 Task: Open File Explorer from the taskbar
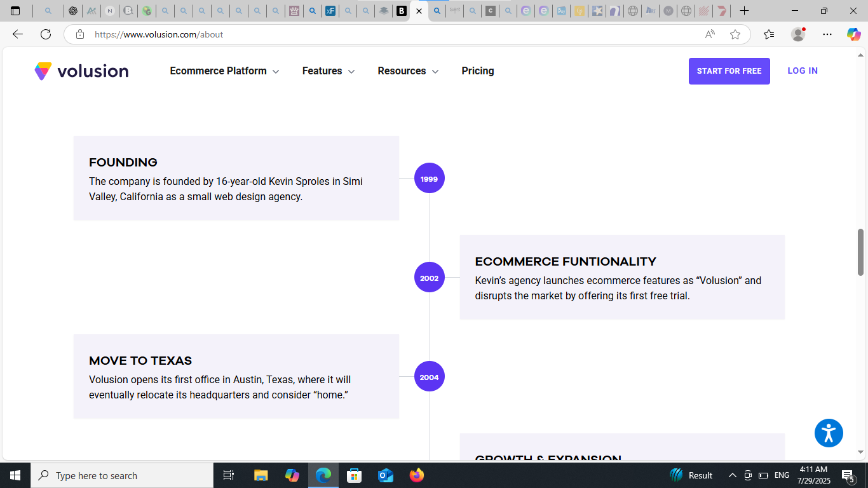point(261,475)
